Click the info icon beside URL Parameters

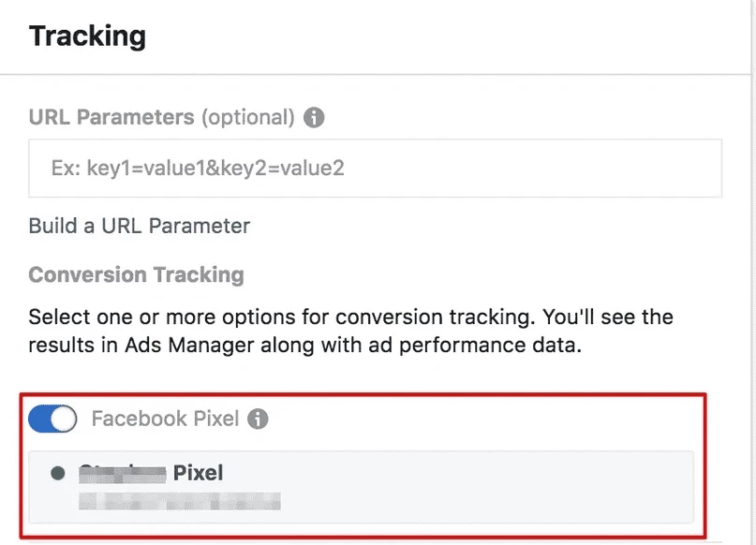pyautogui.click(x=314, y=117)
